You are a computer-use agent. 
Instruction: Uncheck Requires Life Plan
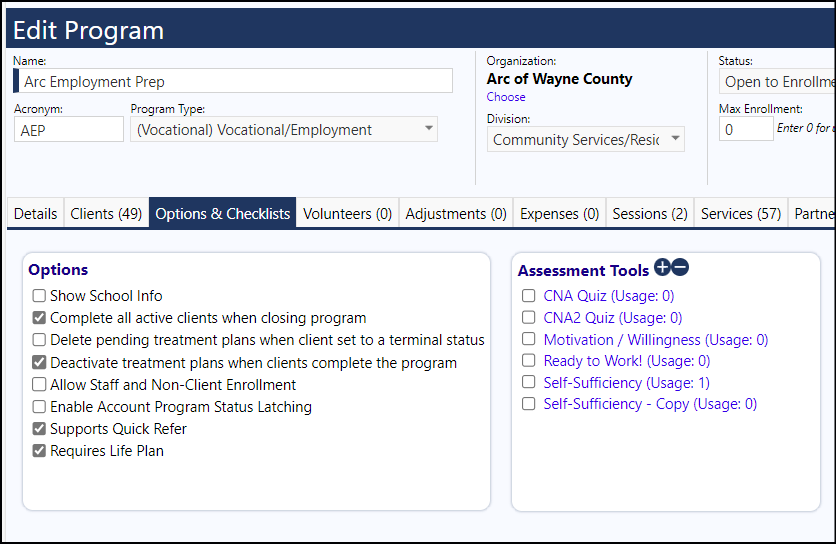pyautogui.click(x=39, y=451)
